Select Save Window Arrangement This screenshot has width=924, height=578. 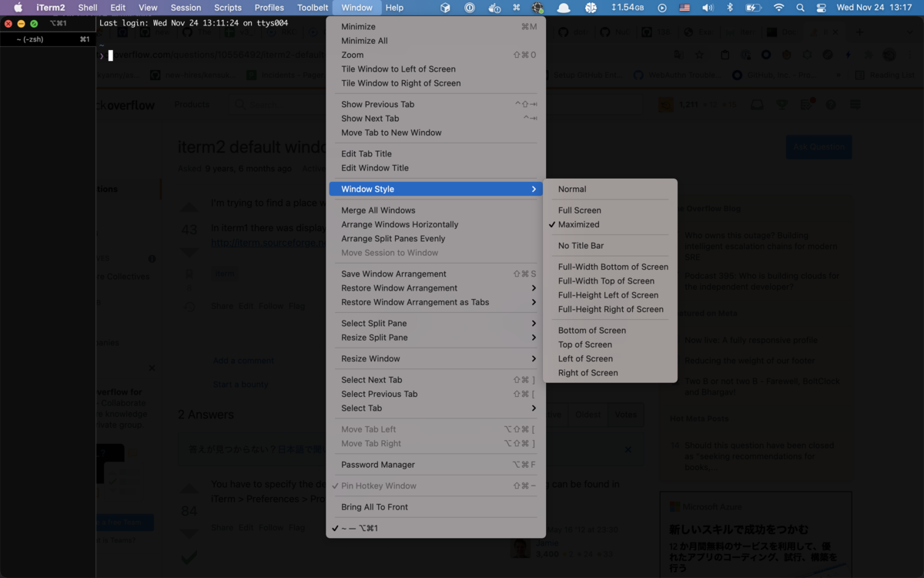coord(436,274)
